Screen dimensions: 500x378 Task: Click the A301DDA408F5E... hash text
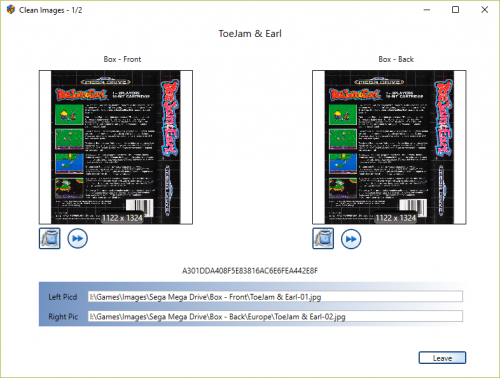pos(250,270)
